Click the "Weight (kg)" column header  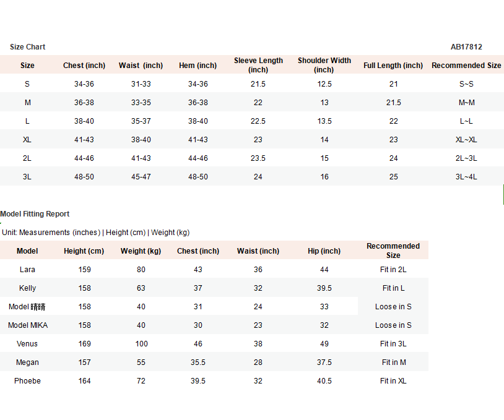coord(141,251)
